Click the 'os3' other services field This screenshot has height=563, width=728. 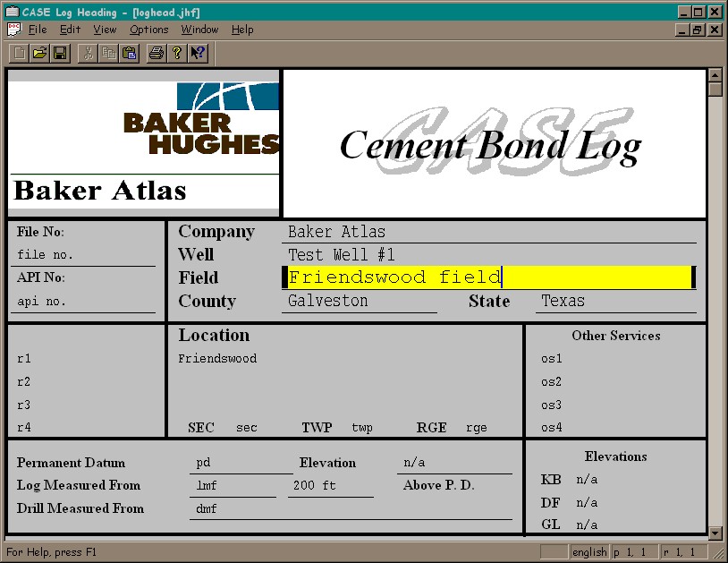point(551,405)
